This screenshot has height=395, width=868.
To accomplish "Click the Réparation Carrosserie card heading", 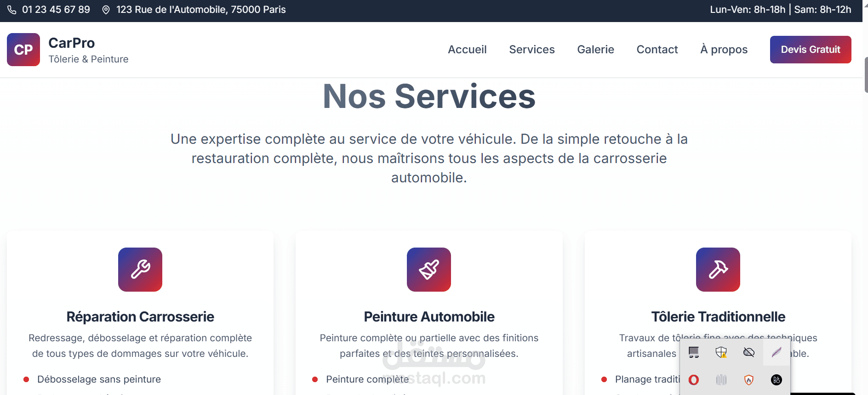I will point(140,317).
